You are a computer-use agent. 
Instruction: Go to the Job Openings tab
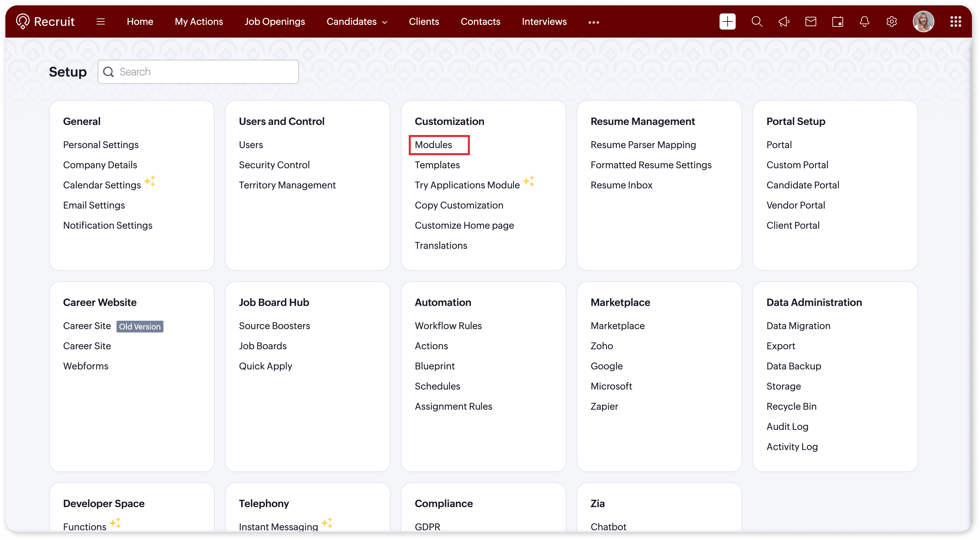pyautogui.click(x=274, y=22)
